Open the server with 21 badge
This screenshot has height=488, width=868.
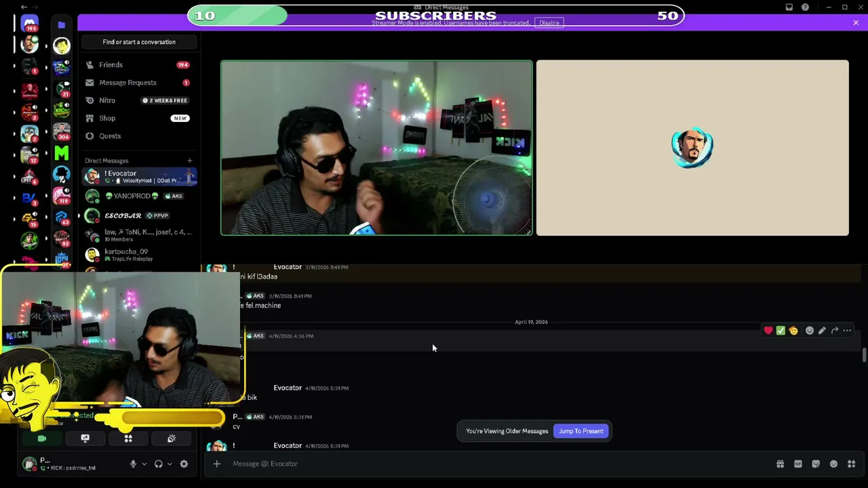tap(62, 88)
